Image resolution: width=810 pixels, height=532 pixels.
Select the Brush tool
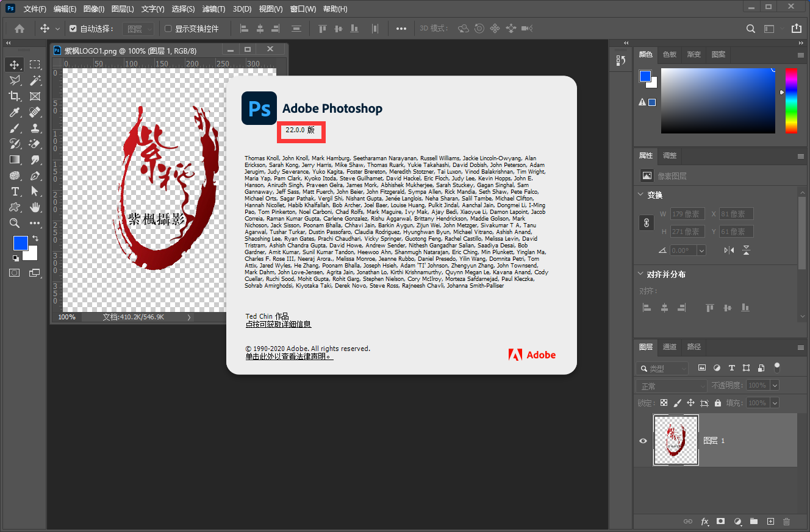tap(15, 128)
